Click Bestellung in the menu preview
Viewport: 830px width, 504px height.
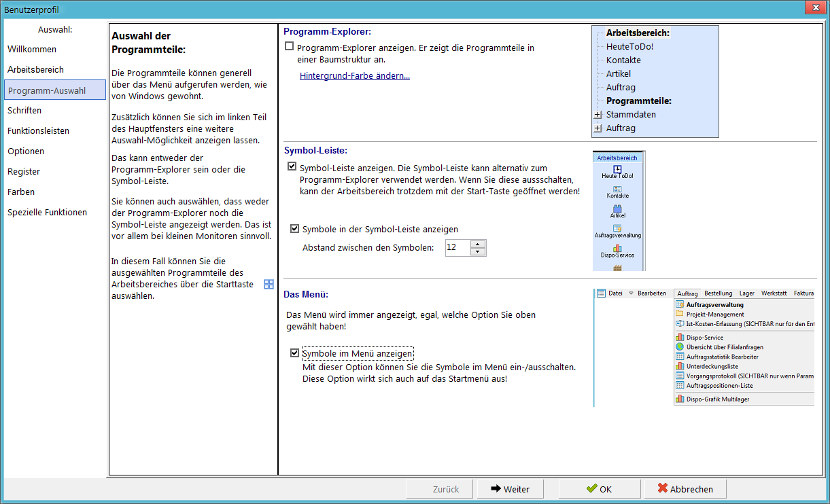[x=718, y=293]
